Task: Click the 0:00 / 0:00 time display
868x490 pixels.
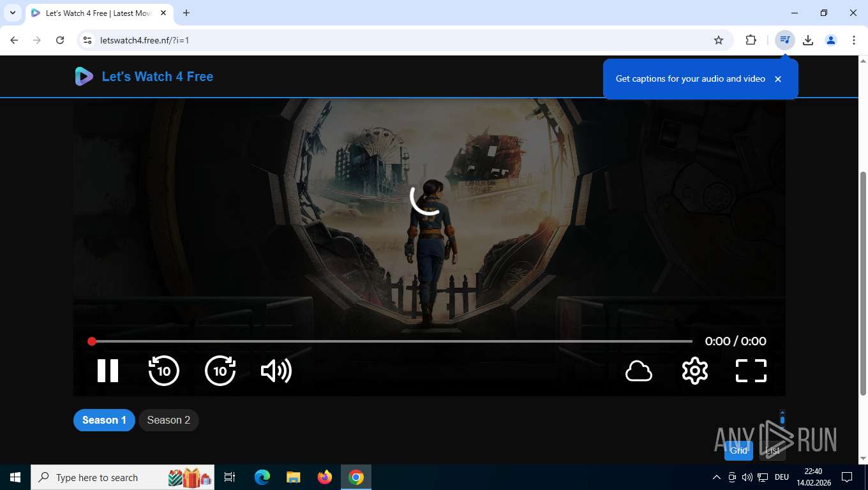Action: click(x=735, y=341)
